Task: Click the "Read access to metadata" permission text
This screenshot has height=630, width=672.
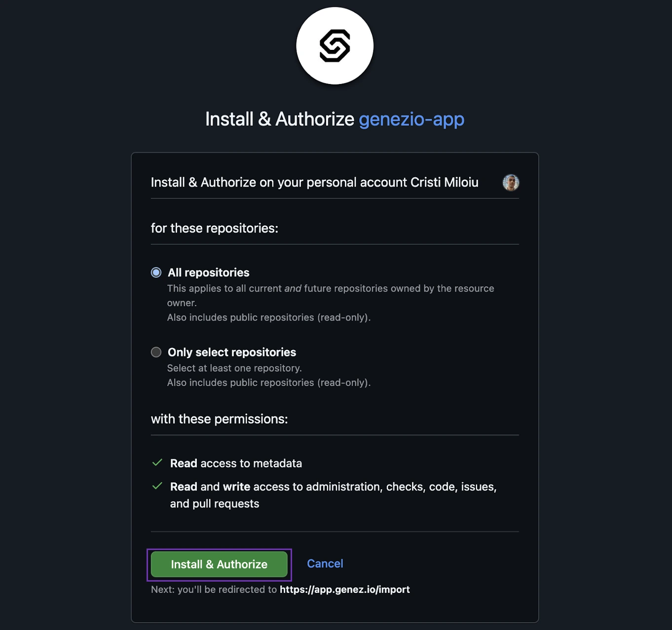Action: point(236,463)
